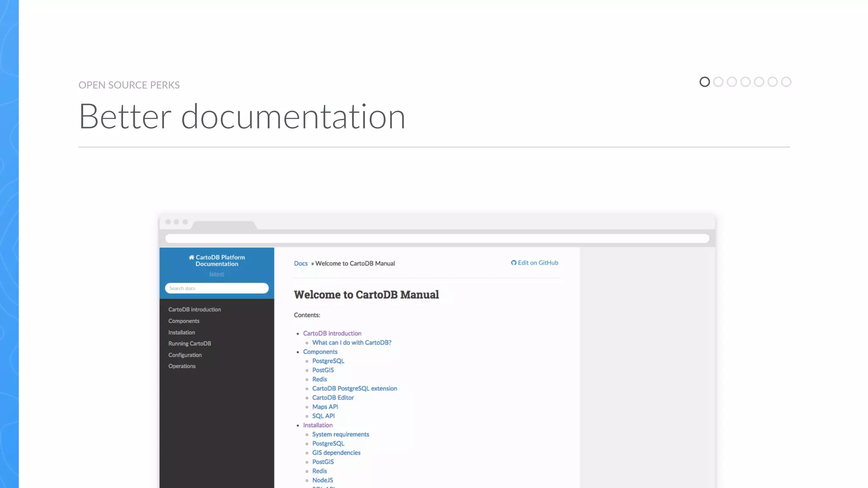
Task: Open PostgreSQL link under Installation
Action: (x=328, y=444)
